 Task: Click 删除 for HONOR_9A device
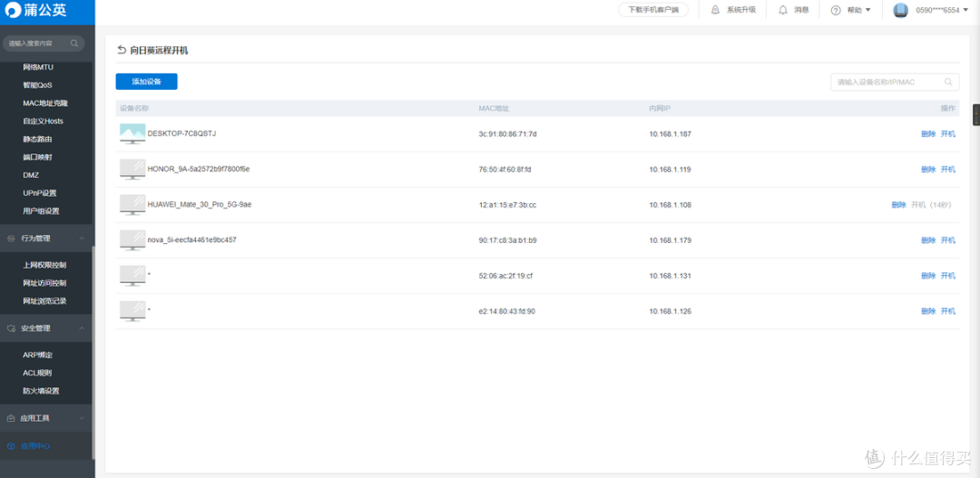pyautogui.click(x=928, y=170)
